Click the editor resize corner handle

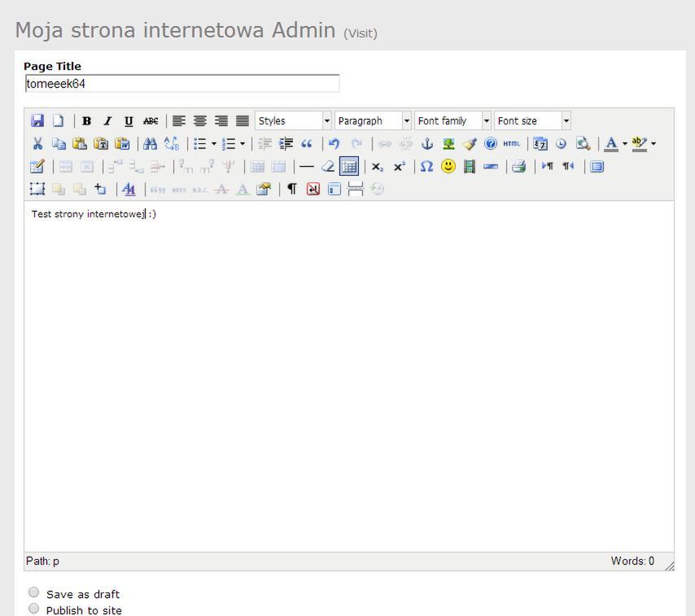(x=669, y=566)
